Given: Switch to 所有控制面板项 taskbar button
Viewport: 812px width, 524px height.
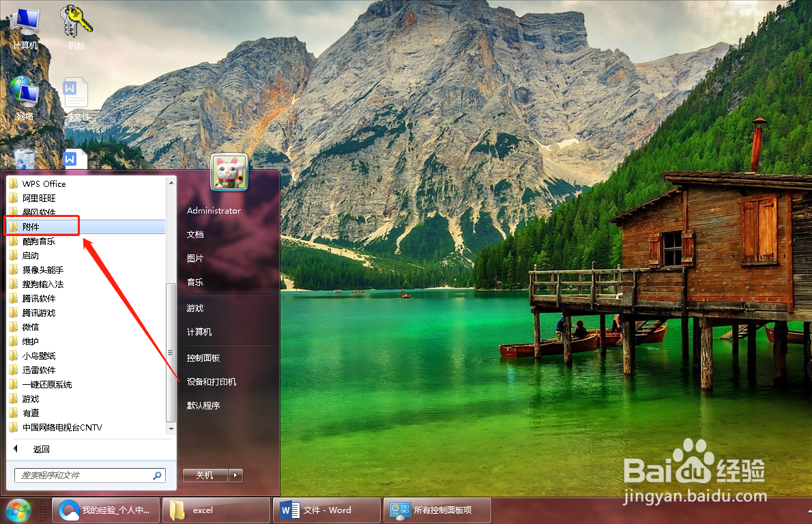Looking at the screenshot, I should 437,510.
